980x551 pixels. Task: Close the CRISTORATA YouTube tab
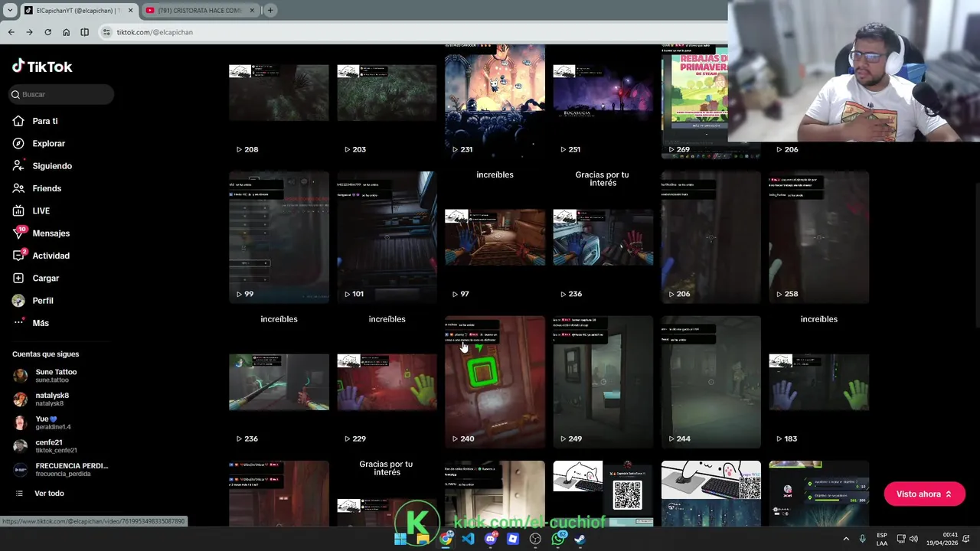[252, 11]
